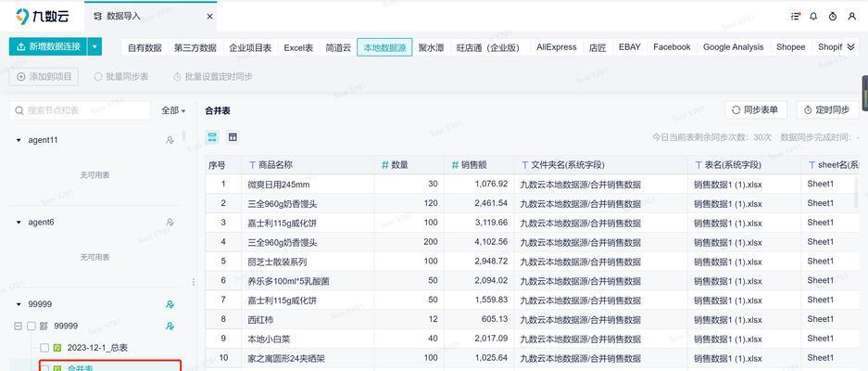This screenshot has height=371, width=868.
Task: Select the 2023-12-1_总表 table
Action: 97,348
